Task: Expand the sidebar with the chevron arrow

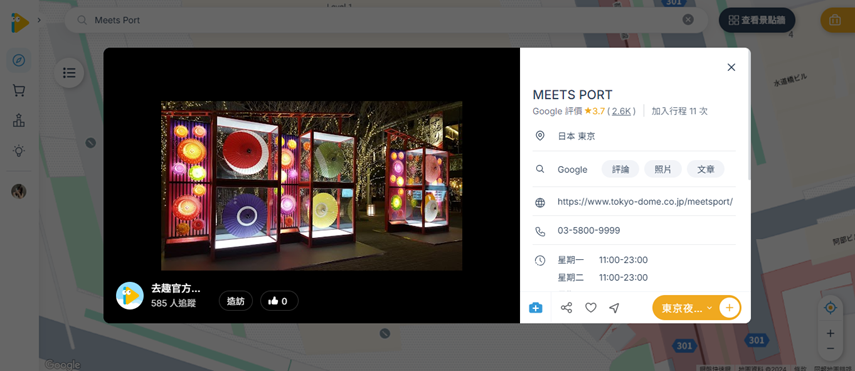Action: (x=39, y=20)
